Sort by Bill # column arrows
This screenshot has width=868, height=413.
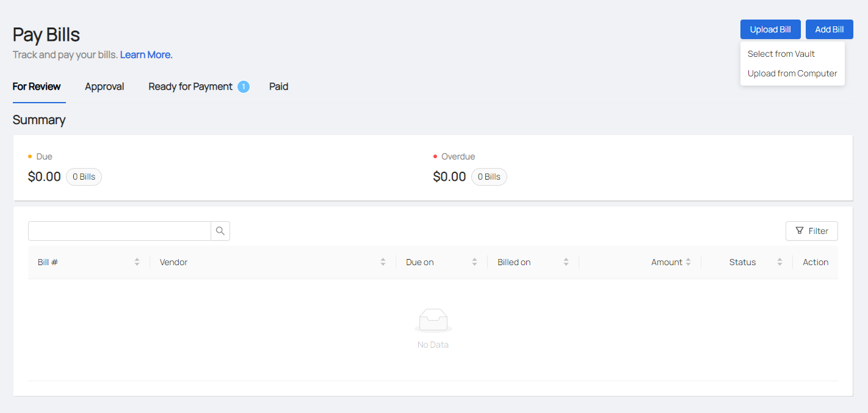tap(137, 262)
